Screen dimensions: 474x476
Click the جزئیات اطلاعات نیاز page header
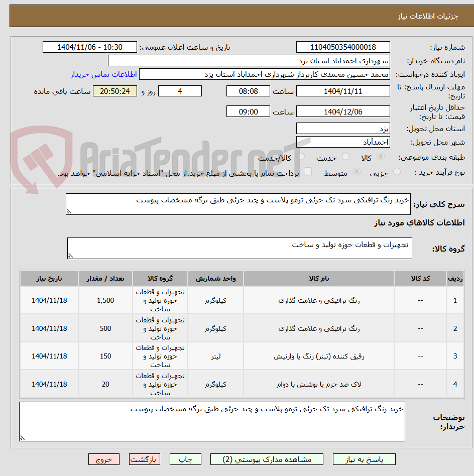pos(428,16)
